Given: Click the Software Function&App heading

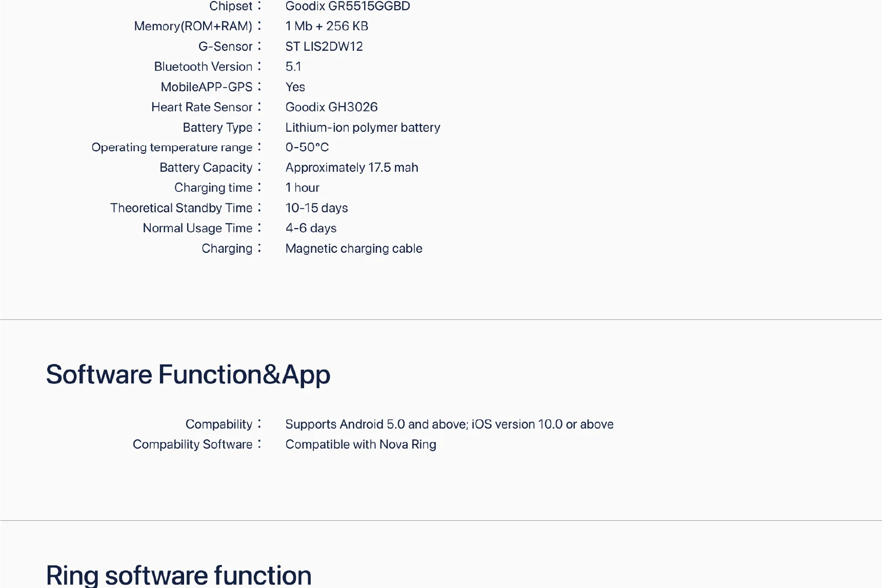Looking at the screenshot, I should (x=188, y=374).
